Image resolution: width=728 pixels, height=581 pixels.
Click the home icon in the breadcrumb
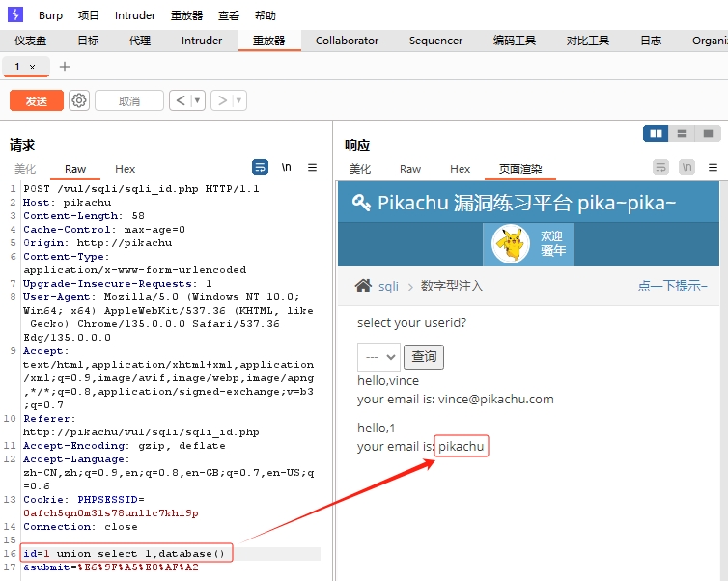363,286
